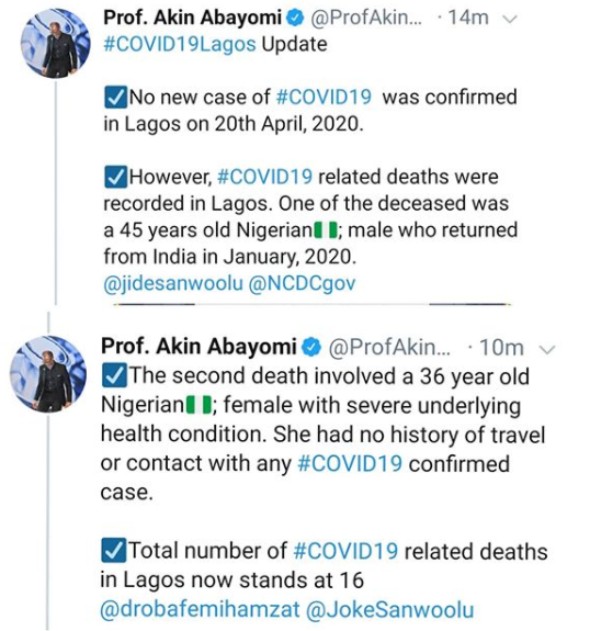Image resolution: width=590 pixels, height=631 pixels.
Task: Open the @drobafemihamzat mention
Action: [200, 610]
